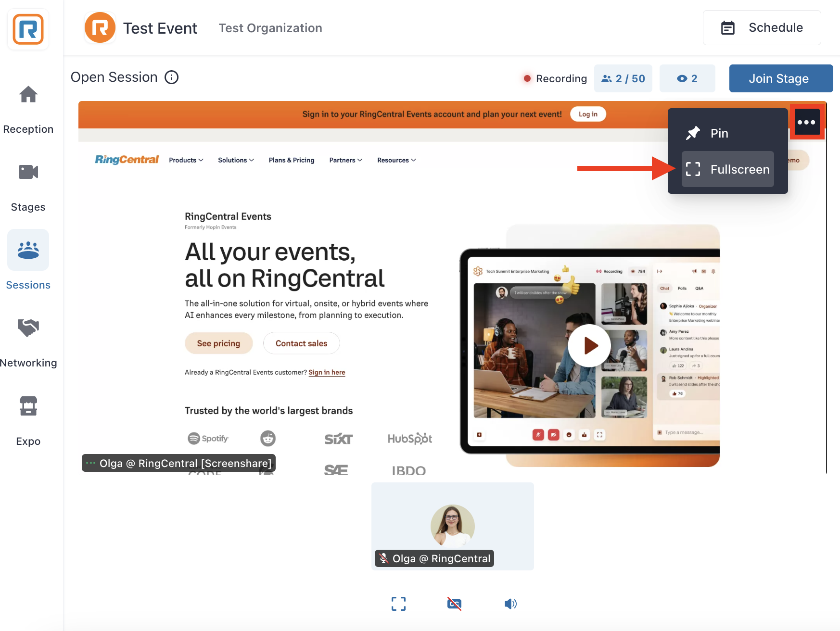Open Plans & Pricing menu item
This screenshot has width=840, height=631.
point(292,160)
